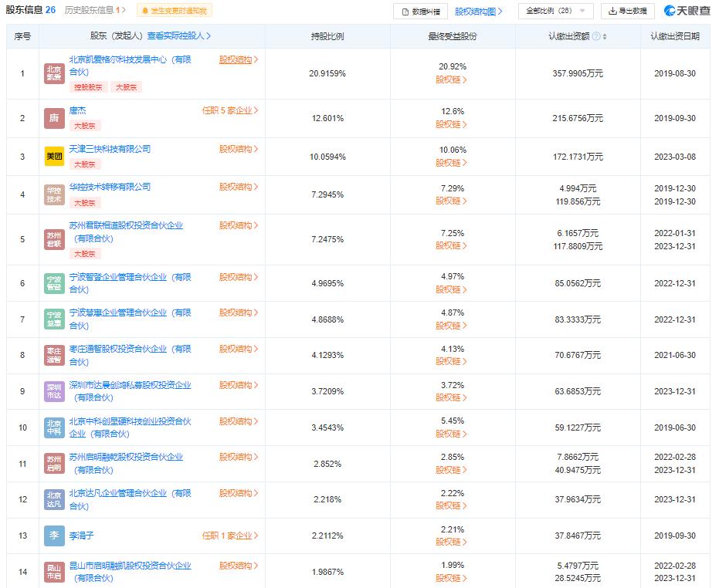Image resolution: width=719 pixels, height=588 pixels.
Task: Click the 天眼查 logo
Action: [687, 11]
